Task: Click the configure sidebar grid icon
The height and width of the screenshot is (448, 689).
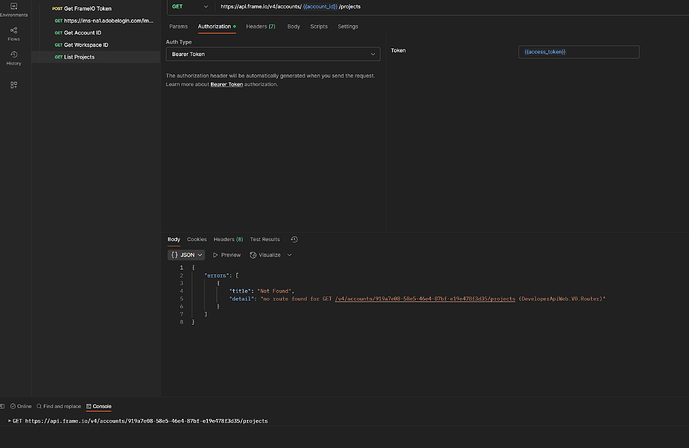Action: (x=13, y=85)
